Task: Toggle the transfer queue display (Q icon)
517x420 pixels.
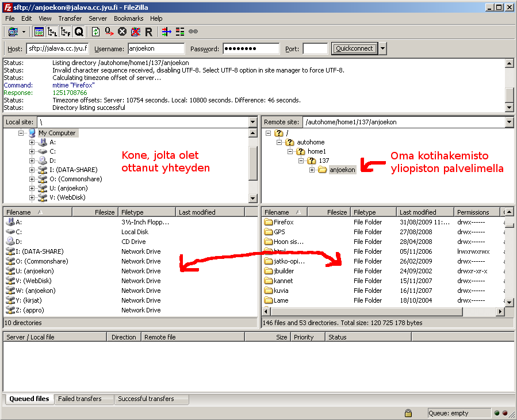Action: coord(79,32)
